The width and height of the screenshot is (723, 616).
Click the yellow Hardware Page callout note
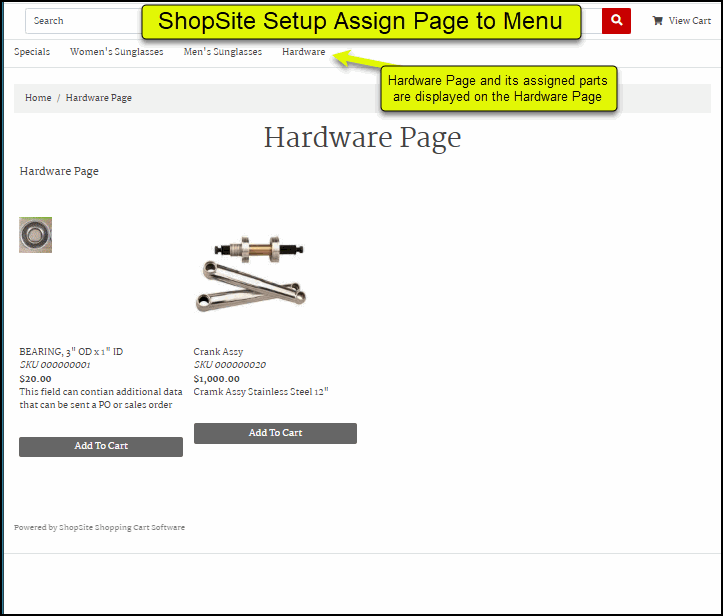pos(497,89)
